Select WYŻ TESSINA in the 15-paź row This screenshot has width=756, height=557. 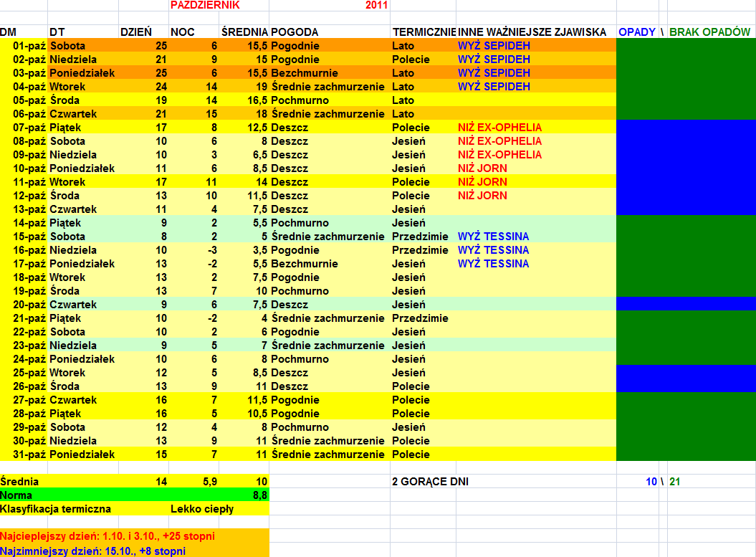pyautogui.click(x=493, y=237)
